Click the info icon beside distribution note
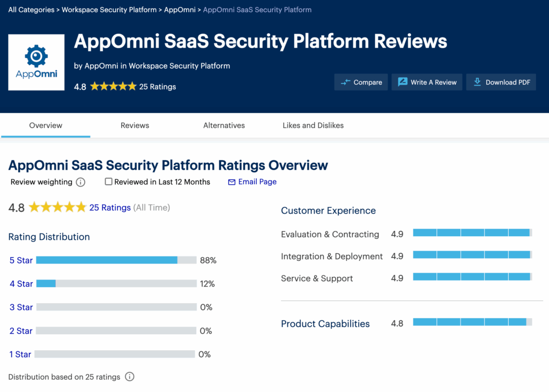This screenshot has height=392, width=549. tap(129, 376)
